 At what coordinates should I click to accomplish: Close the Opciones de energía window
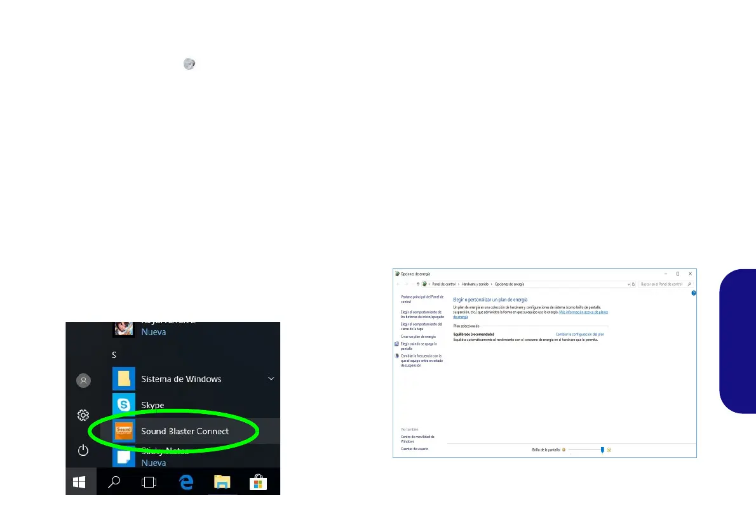coord(690,274)
